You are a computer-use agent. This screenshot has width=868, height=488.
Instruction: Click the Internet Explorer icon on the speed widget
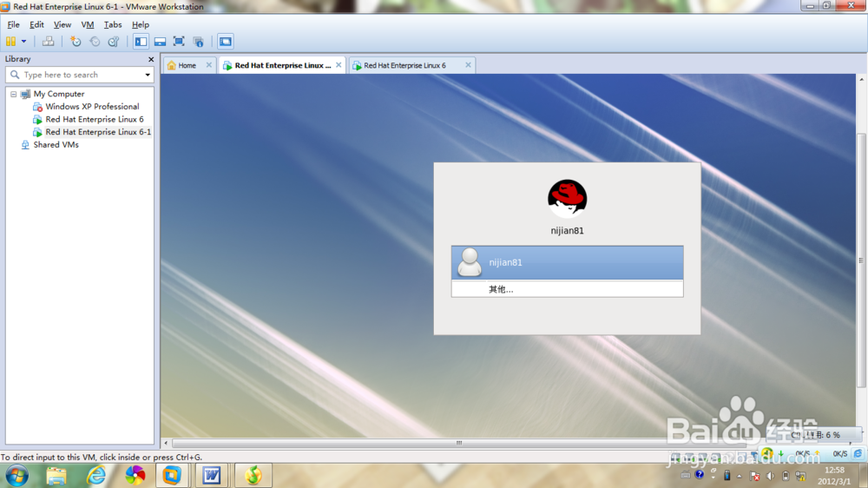point(858,453)
